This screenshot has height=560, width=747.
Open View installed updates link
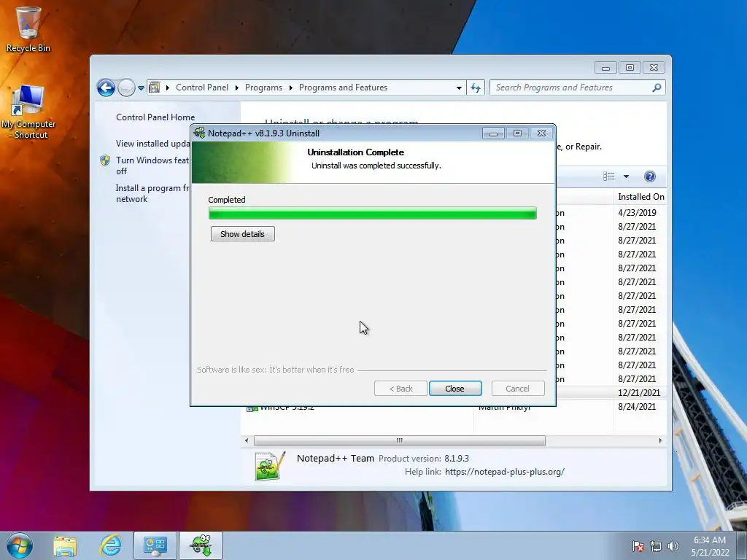153,144
